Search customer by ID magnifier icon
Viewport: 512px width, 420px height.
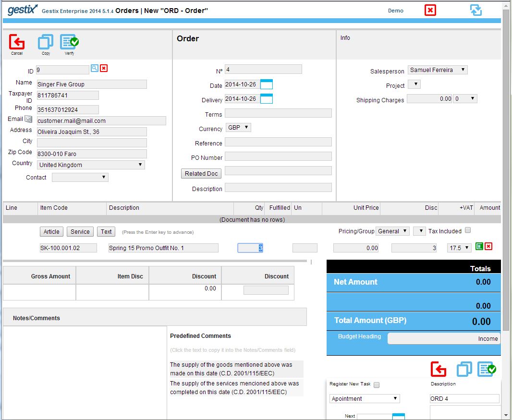94,68
